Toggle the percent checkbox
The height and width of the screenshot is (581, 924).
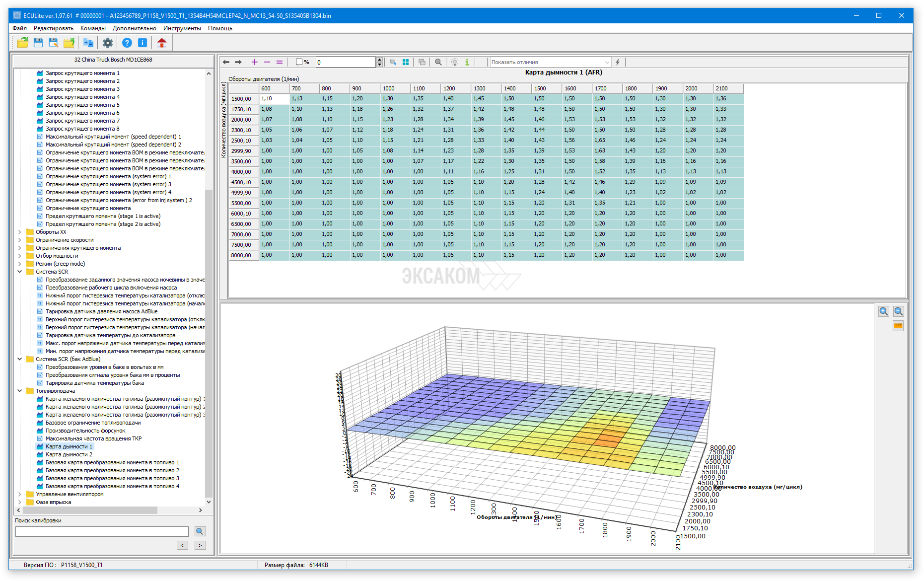[x=299, y=62]
